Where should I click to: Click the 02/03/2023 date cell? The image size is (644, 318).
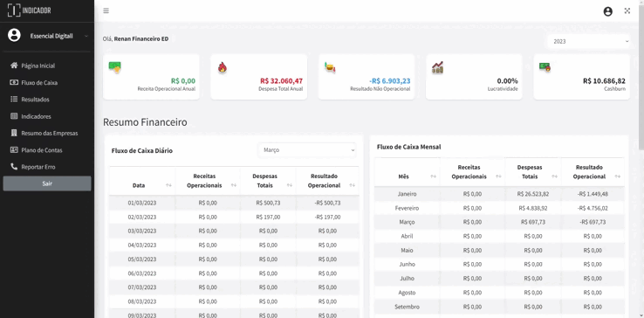pyautogui.click(x=142, y=217)
